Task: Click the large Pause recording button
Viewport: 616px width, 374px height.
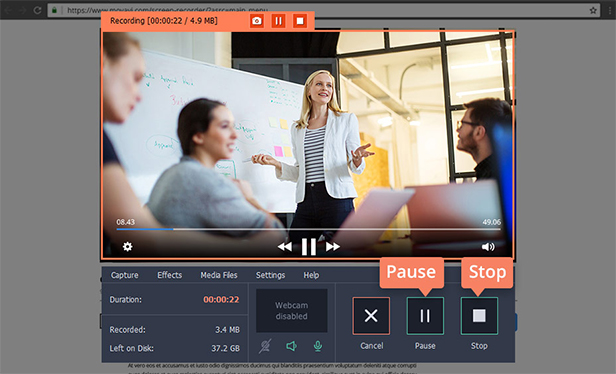Action: tap(425, 316)
